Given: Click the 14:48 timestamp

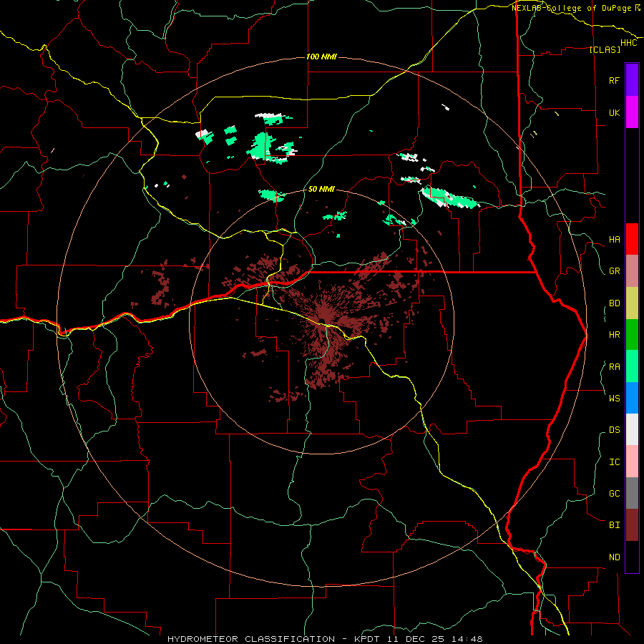Looking at the screenshot, I should click(x=466, y=639).
